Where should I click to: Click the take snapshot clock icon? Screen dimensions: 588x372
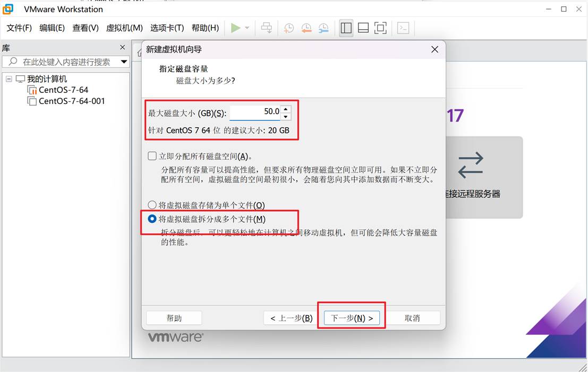tap(288, 28)
